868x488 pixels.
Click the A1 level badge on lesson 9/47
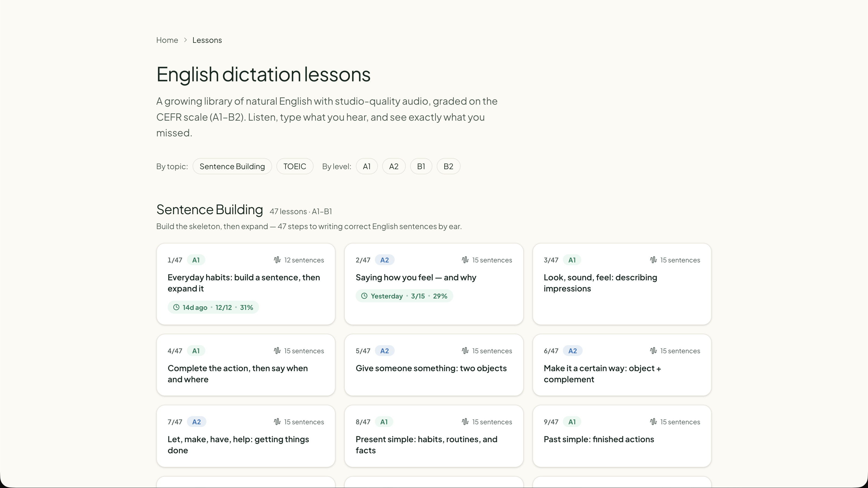(572, 422)
